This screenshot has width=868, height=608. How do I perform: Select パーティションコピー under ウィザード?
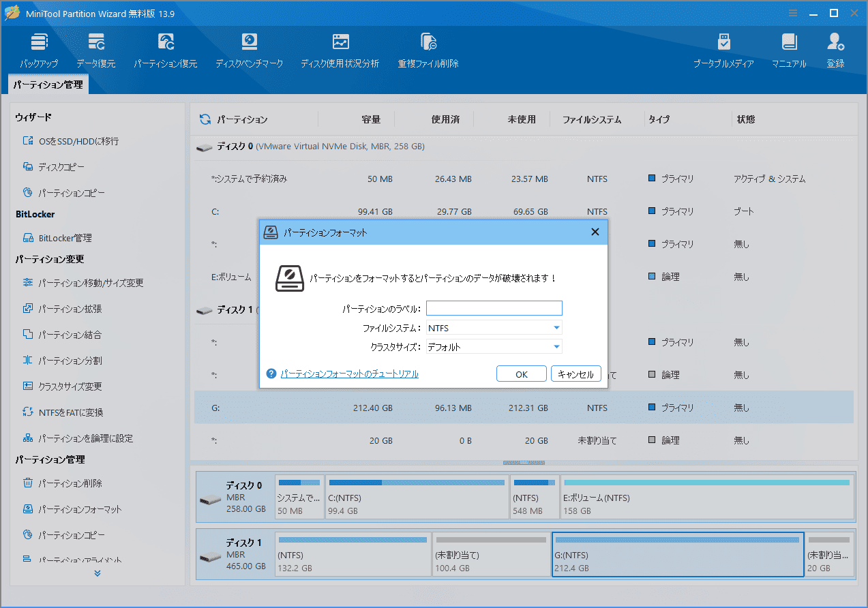[x=63, y=193]
